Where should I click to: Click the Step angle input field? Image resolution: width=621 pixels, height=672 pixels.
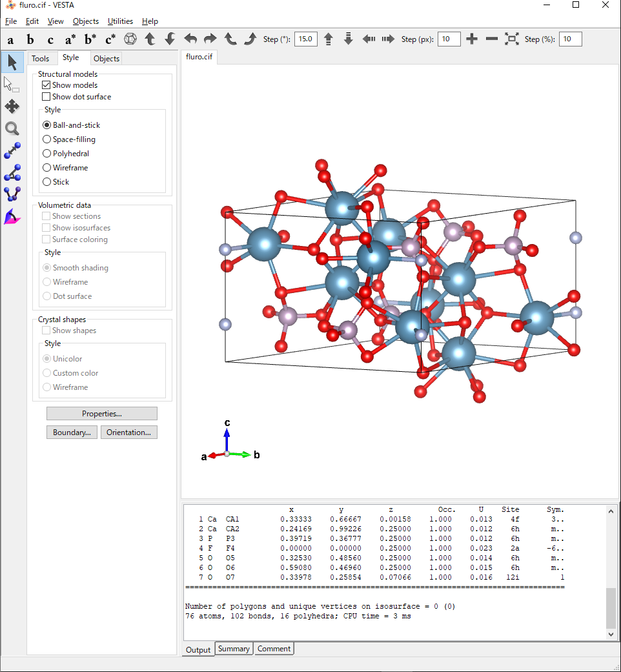tap(305, 39)
